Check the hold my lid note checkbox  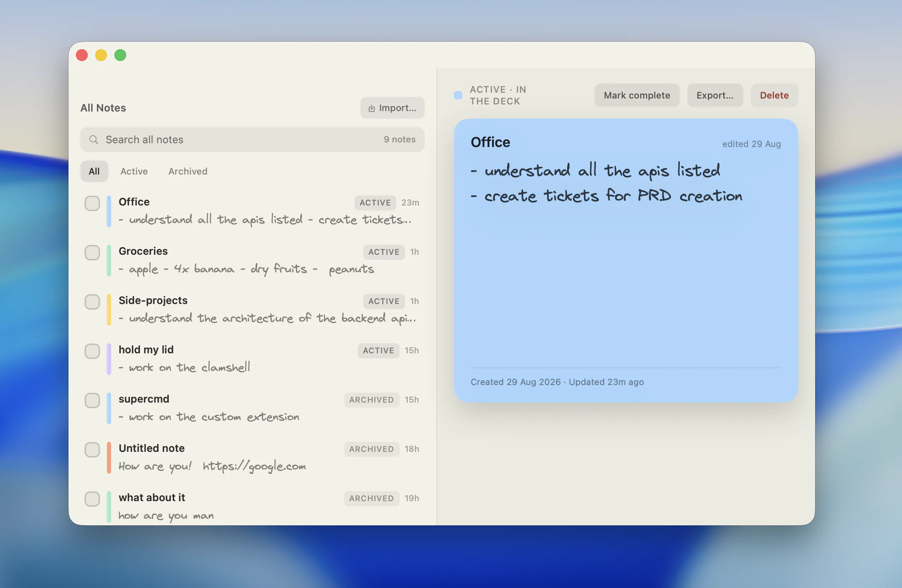92,351
